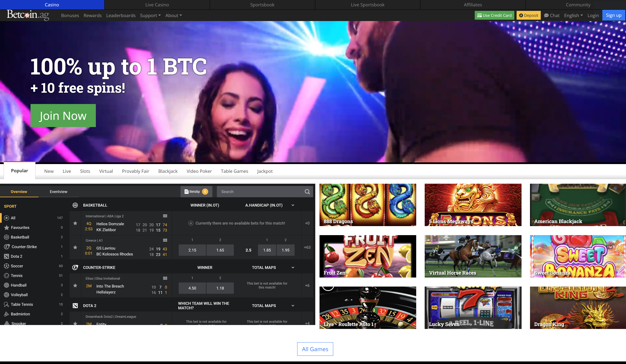
Task: Open Live Sportsbook tab
Action: pos(368,5)
